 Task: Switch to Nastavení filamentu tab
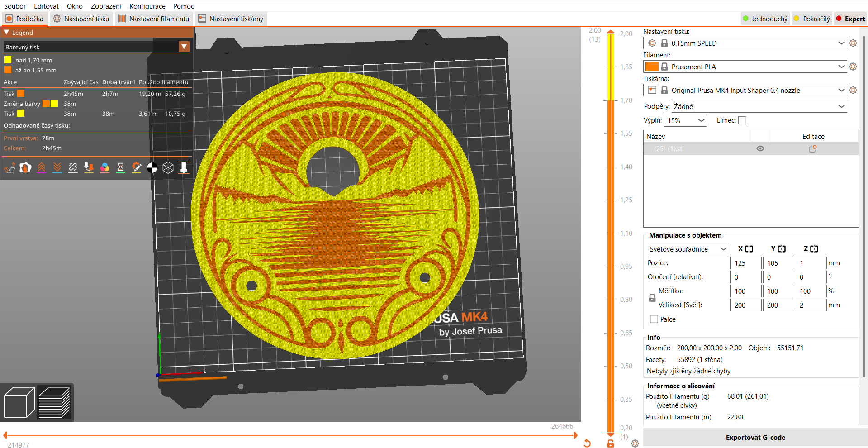click(154, 19)
